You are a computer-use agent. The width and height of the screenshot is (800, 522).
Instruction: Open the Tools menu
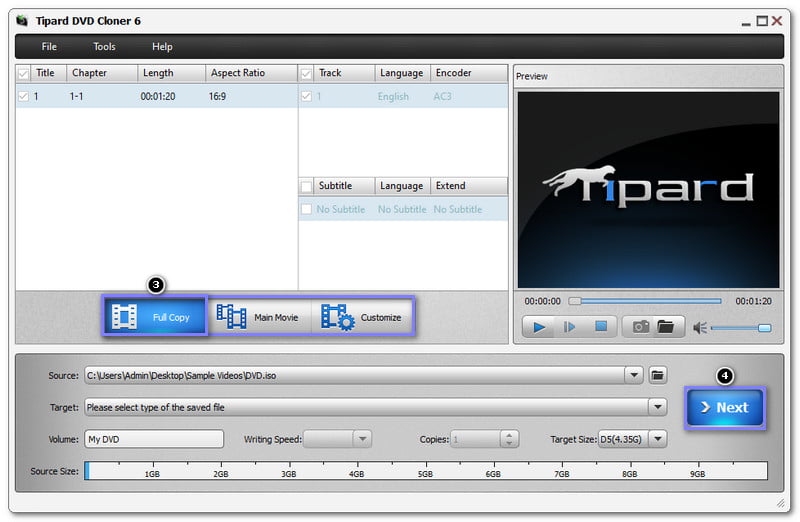(104, 47)
